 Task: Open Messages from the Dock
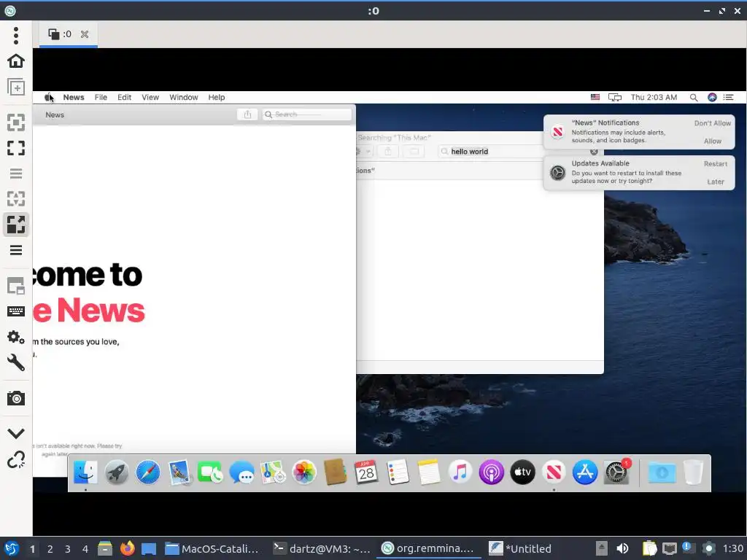point(241,472)
